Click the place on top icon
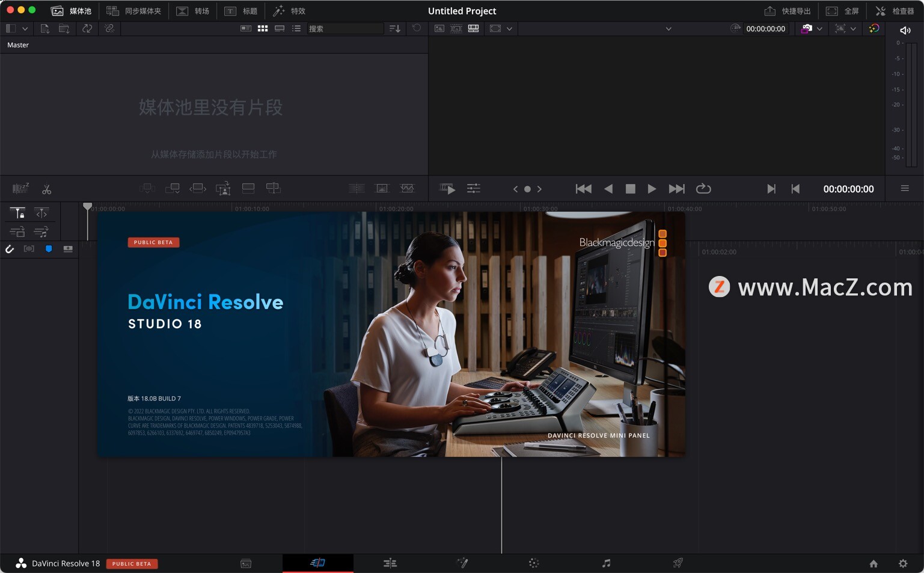Screen dimensions: 924x573 (248, 189)
